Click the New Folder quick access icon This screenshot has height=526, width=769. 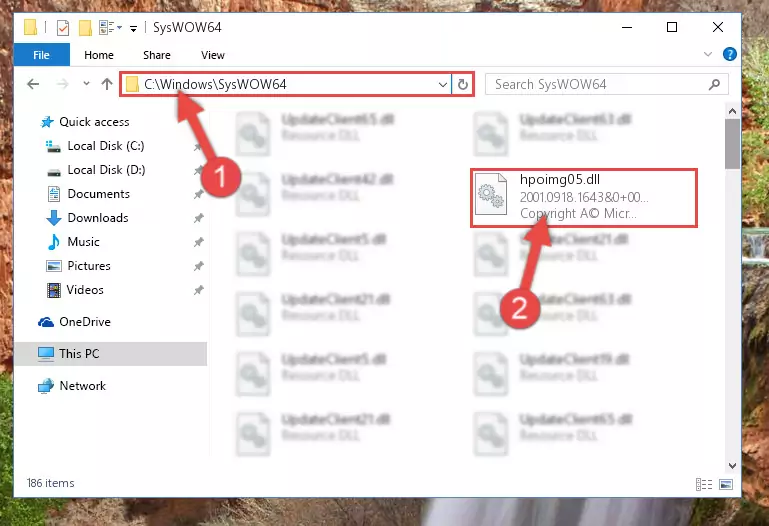85,27
